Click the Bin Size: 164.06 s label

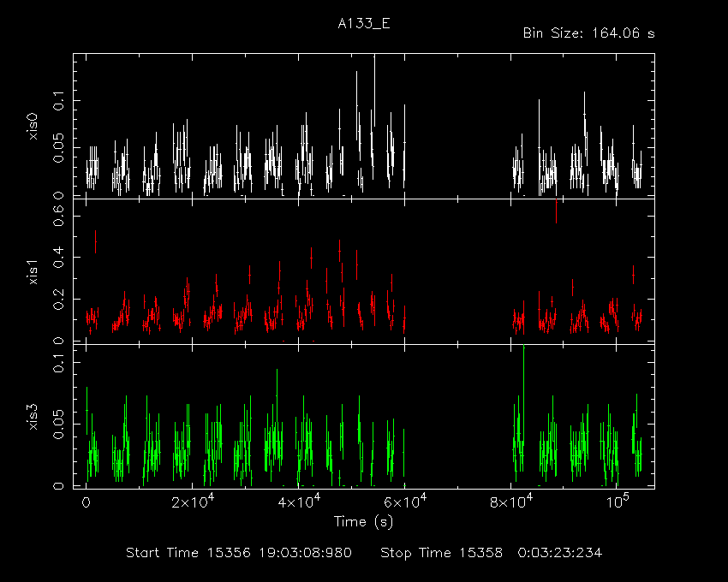pos(588,33)
